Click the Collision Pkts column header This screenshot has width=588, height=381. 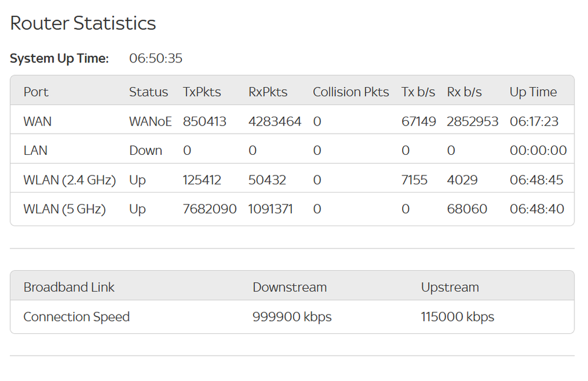tap(351, 92)
